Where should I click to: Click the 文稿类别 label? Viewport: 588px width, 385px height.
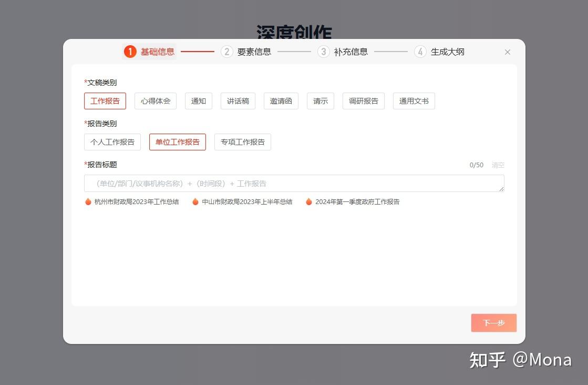tap(100, 83)
